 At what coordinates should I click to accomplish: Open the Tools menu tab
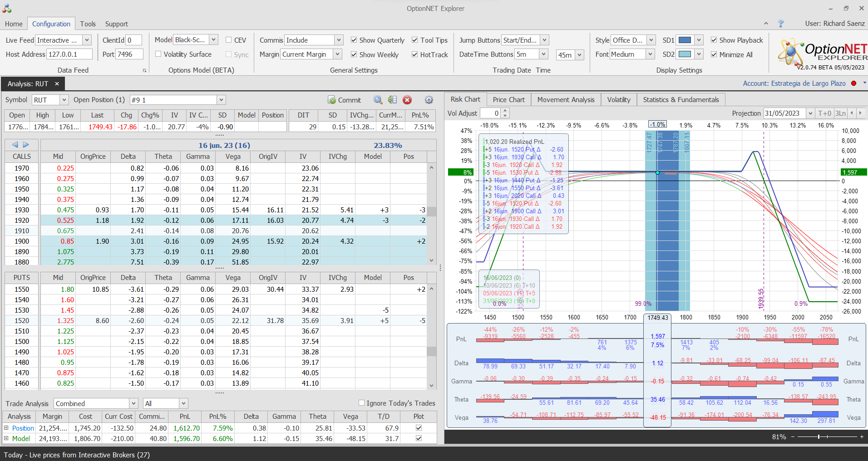pos(88,24)
